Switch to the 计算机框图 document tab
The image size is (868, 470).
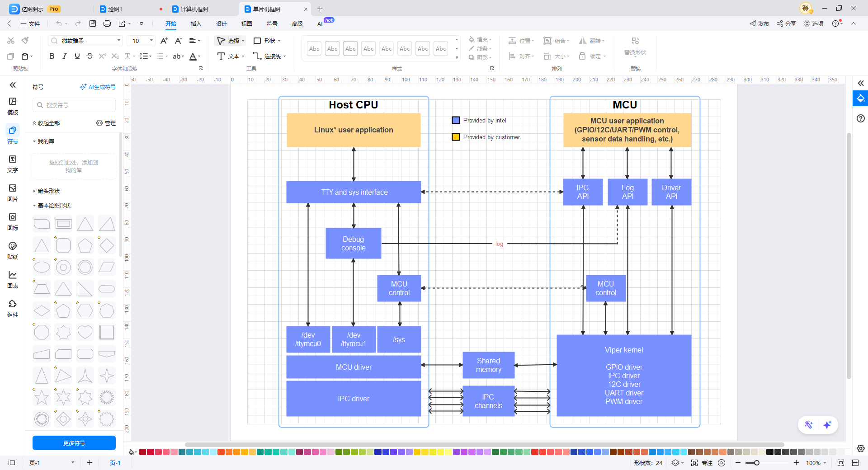(x=194, y=9)
